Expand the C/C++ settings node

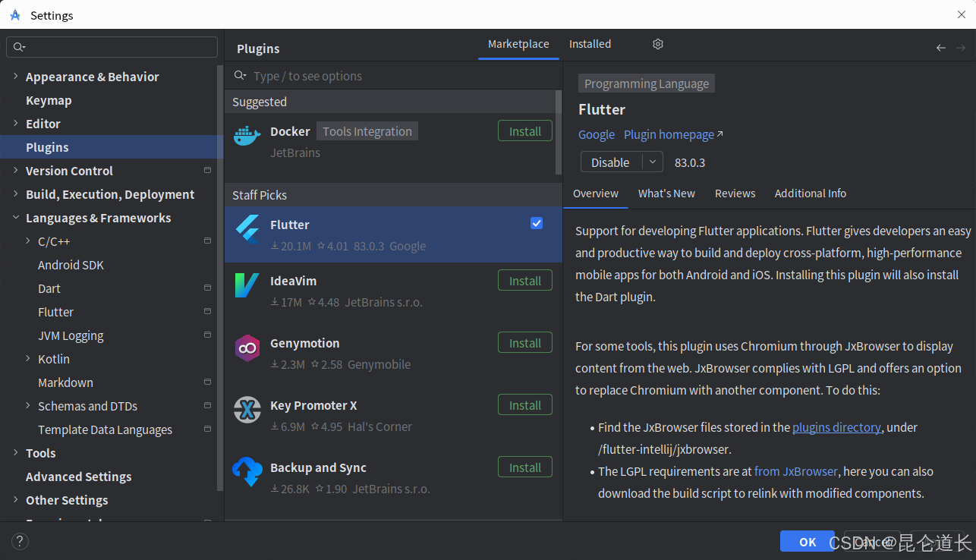[28, 241]
